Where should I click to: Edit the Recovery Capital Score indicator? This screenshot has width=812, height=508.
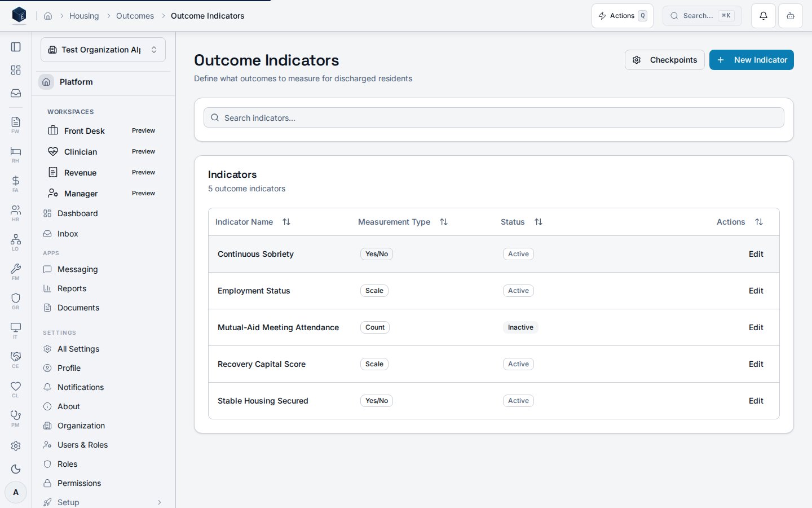tap(756, 364)
